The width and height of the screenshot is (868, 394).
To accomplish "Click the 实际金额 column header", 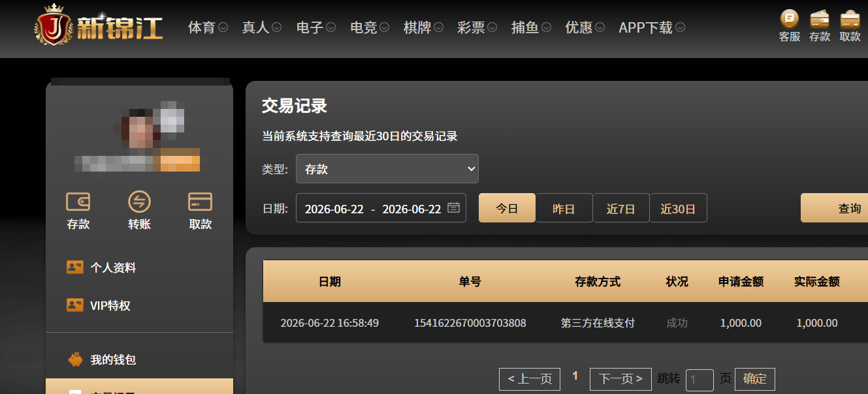I will click(817, 282).
